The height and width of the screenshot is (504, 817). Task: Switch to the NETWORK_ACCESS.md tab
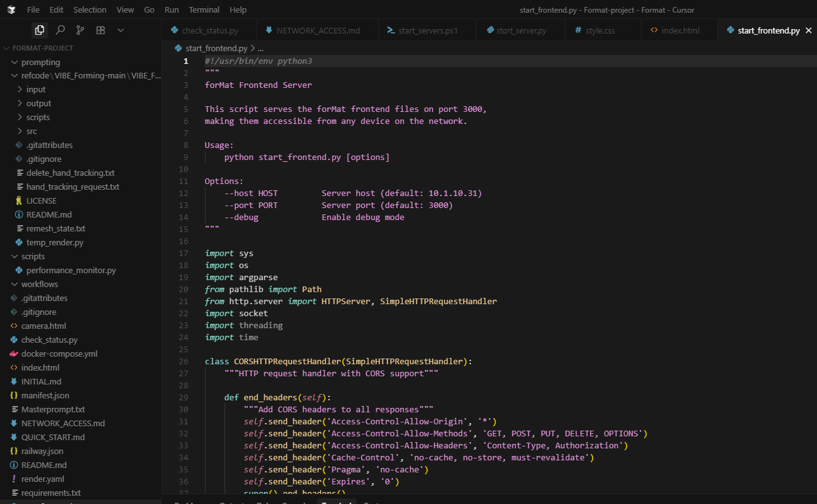click(x=317, y=30)
